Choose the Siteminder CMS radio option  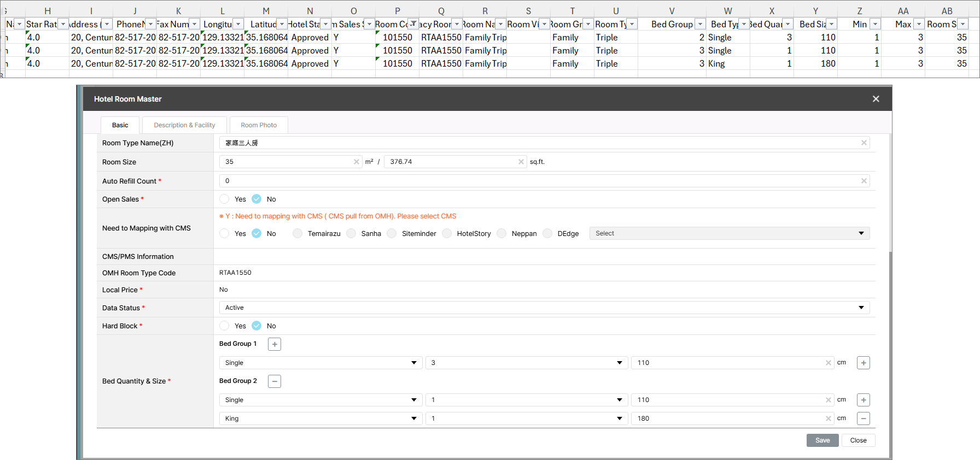click(x=392, y=234)
